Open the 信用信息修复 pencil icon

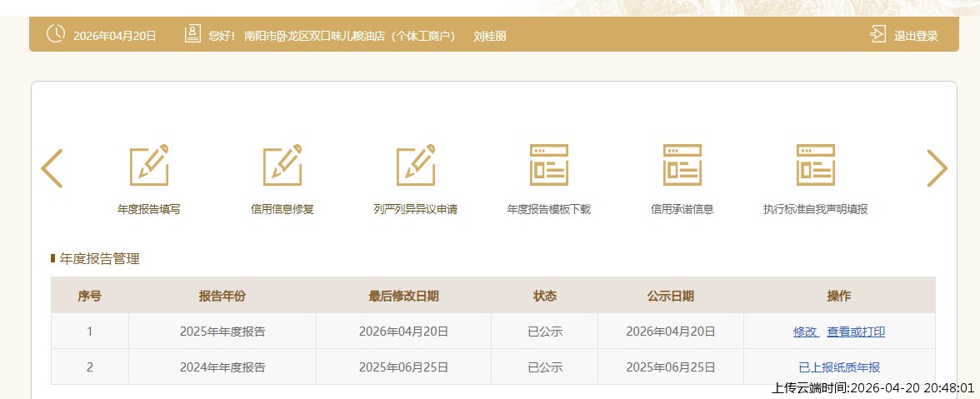coord(282,165)
